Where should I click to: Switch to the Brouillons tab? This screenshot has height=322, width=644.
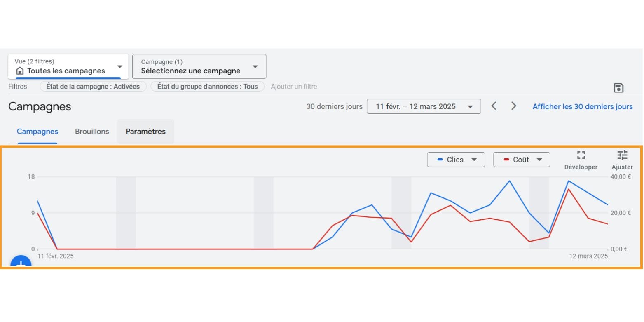92,132
